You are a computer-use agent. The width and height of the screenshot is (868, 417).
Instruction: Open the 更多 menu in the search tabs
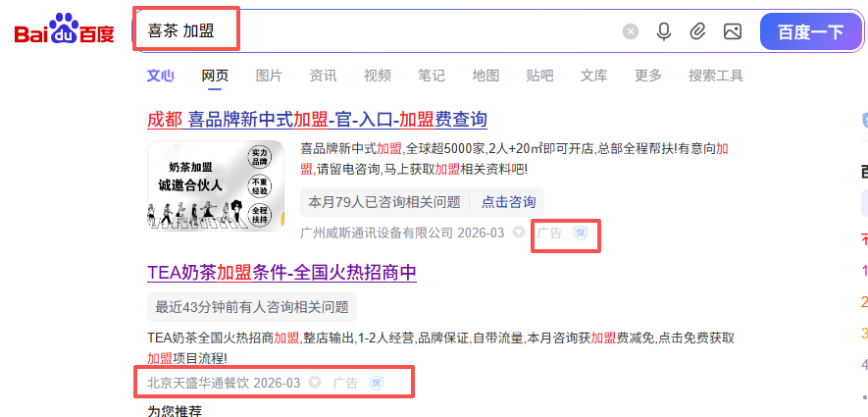coord(647,76)
